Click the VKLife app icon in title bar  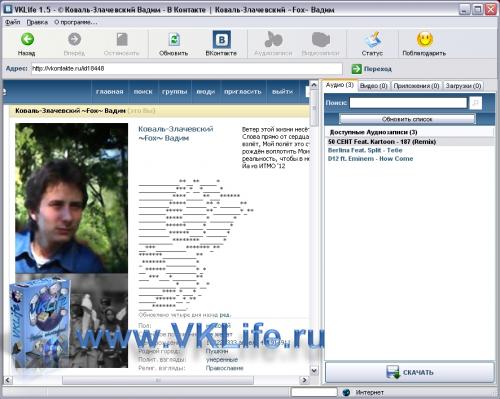8,9
